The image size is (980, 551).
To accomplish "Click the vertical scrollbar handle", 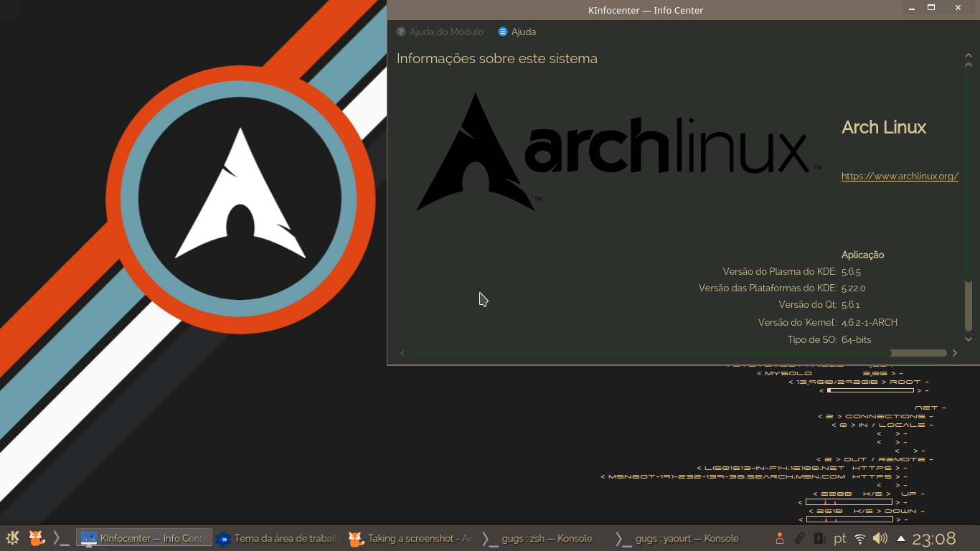I will 969,172.
